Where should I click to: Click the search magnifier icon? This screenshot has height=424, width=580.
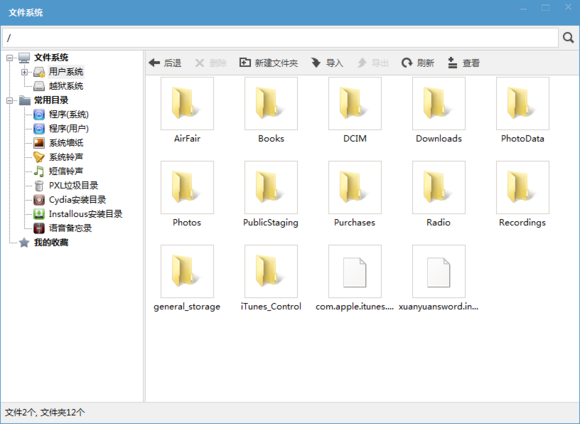568,37
